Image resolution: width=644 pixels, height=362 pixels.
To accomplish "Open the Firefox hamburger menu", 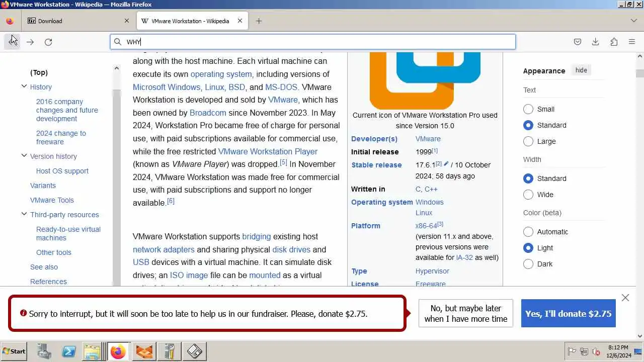I will click(632, 42).
